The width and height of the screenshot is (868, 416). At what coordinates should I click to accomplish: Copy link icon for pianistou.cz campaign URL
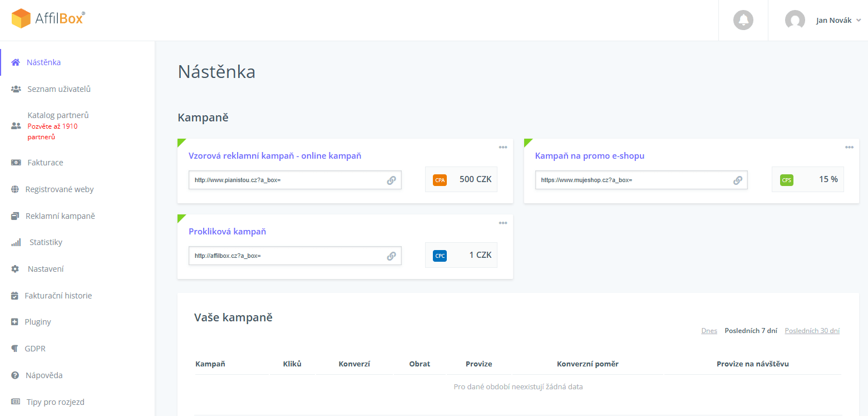click(391, 180)
